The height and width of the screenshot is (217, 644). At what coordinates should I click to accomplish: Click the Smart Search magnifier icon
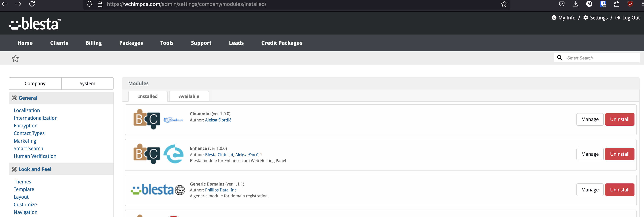(x=560, y=58)
